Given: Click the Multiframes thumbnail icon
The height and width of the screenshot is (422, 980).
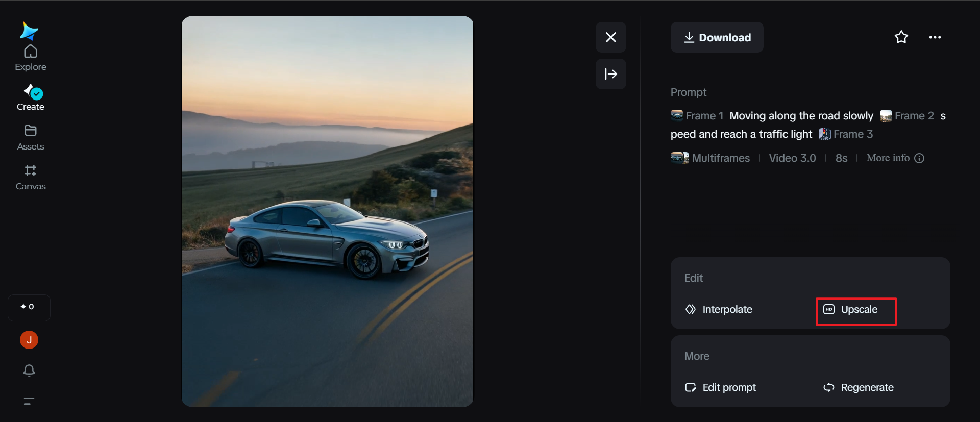Looking at the screenshot, I should pos(680,158).
